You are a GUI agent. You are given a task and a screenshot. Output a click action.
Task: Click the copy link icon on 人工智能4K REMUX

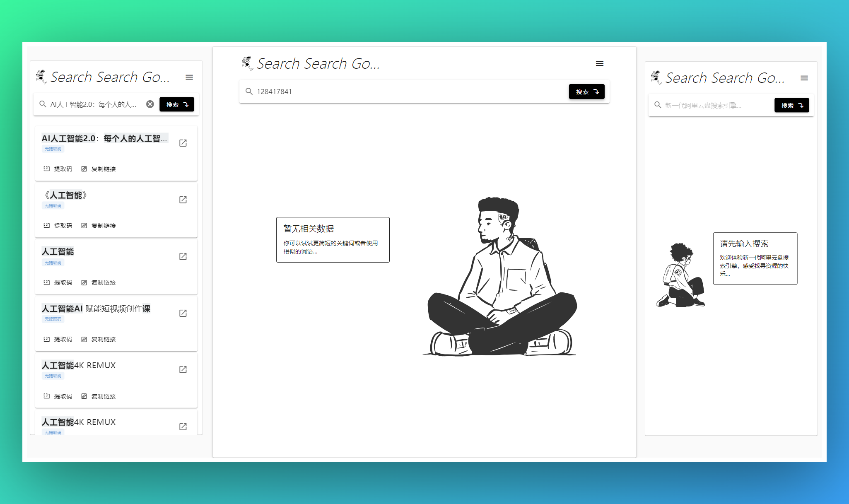click(x=84, y=397)
